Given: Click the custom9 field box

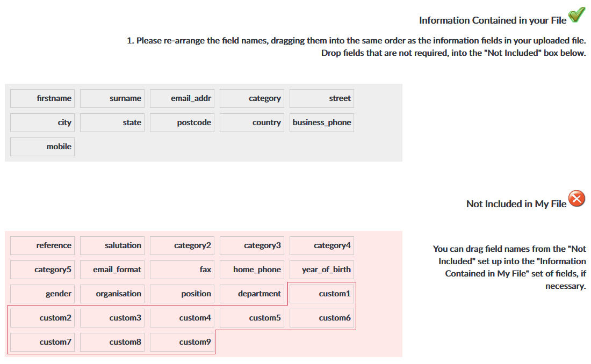Looking at the screenshot, I should click(x=182, y=342).
